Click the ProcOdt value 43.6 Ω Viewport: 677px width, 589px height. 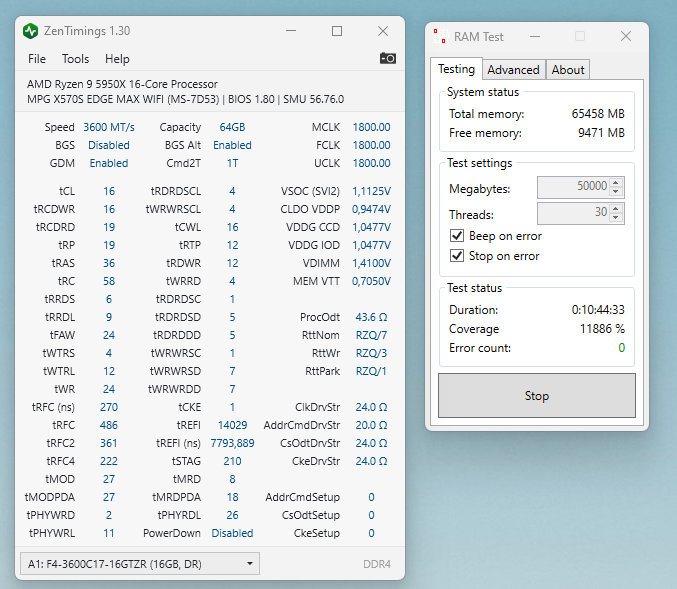371,317
